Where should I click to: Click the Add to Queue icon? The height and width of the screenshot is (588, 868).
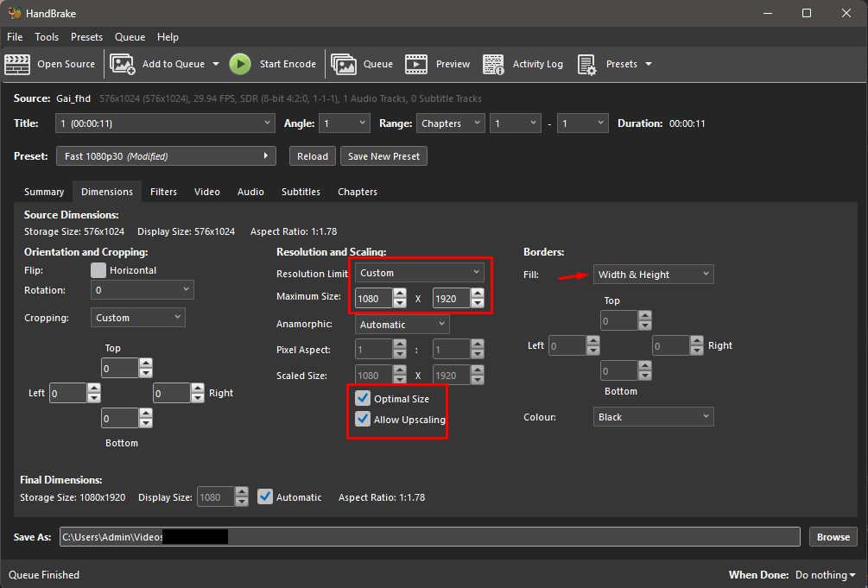coord(123,64)
